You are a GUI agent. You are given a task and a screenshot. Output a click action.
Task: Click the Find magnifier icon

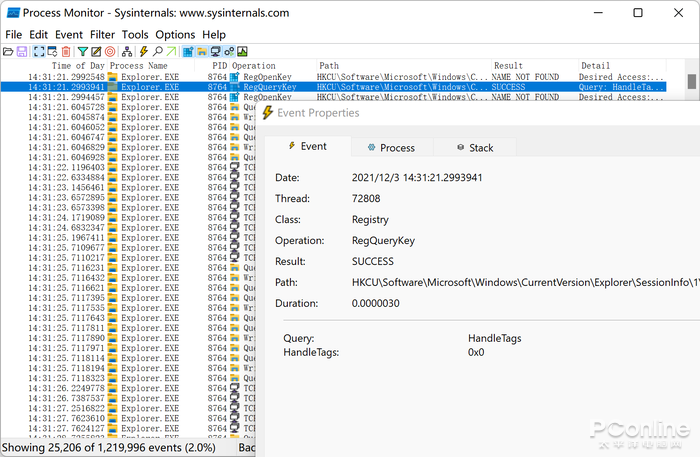click(157, 51)
